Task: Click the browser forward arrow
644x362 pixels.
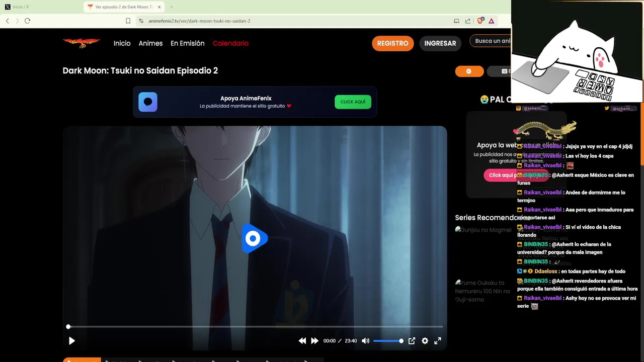Action: [x=17, y=21]
